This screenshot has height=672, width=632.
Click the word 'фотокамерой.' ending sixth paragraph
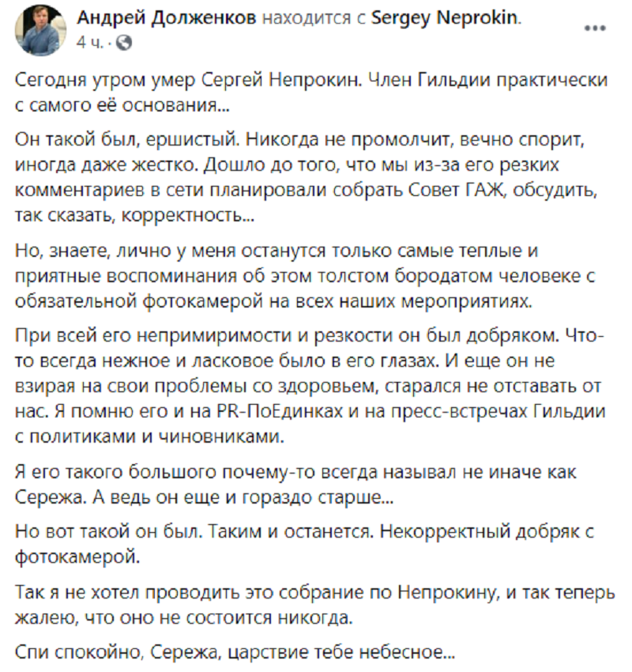click(x=77, y=557)
